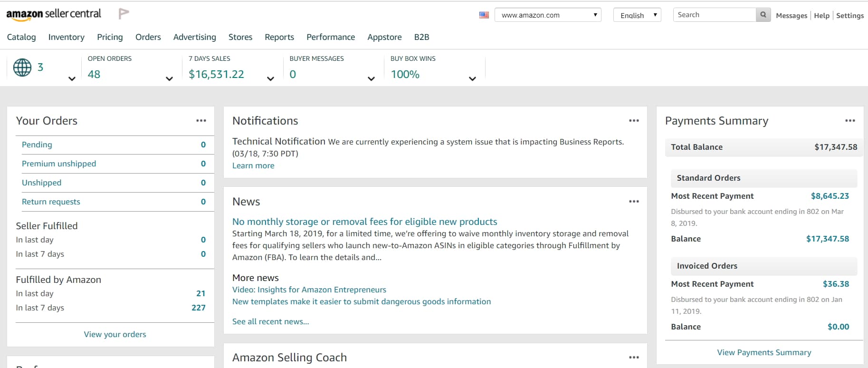Open the Stores menu
This screenshot has width=868, height=368.
[240, 37]
